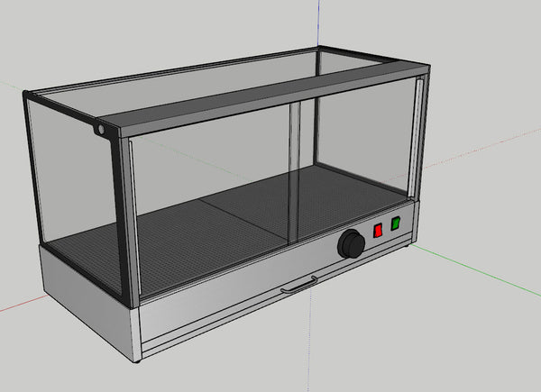Select the drawer handle on the base
The height and width of the screenshot is (392, 541).
click(298, 286)
